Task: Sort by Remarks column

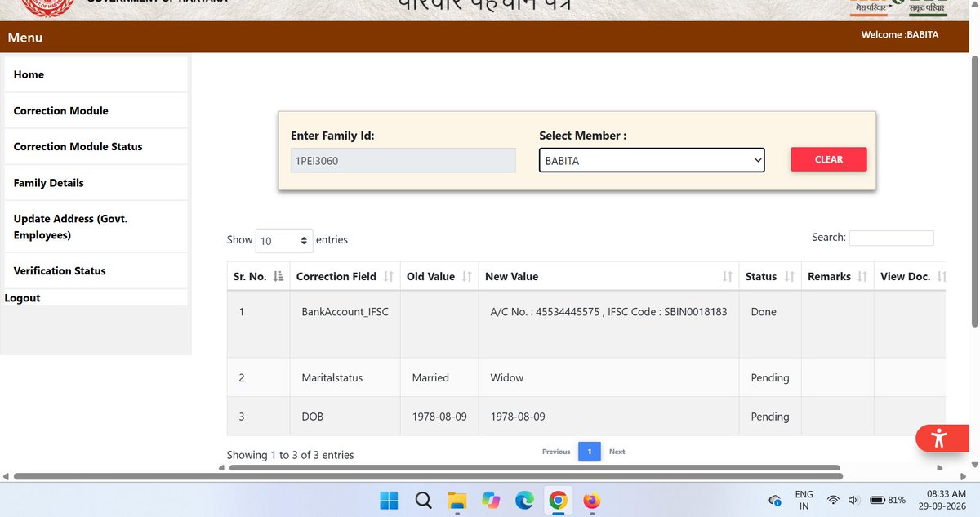Action: (837, 276)
